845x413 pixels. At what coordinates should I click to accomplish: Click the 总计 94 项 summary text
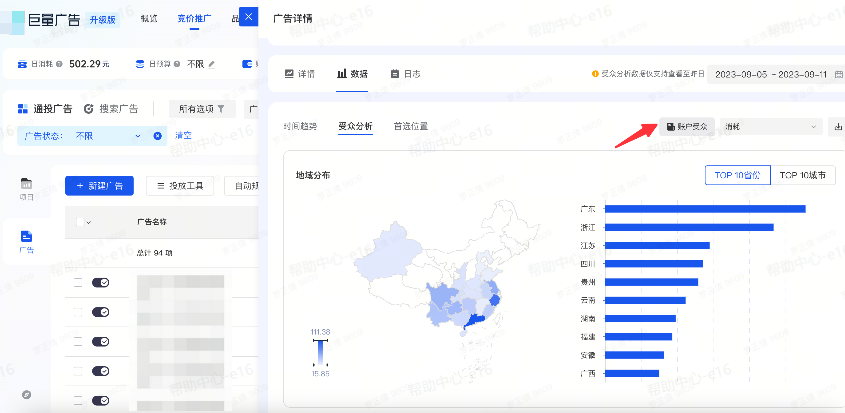(154, 253)
